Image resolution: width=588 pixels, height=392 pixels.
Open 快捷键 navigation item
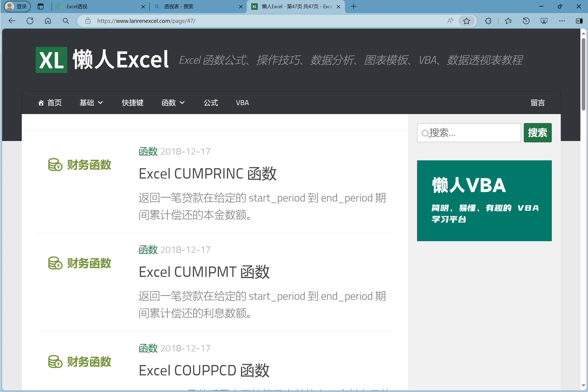pyautogui.click(x=133, y=103)
